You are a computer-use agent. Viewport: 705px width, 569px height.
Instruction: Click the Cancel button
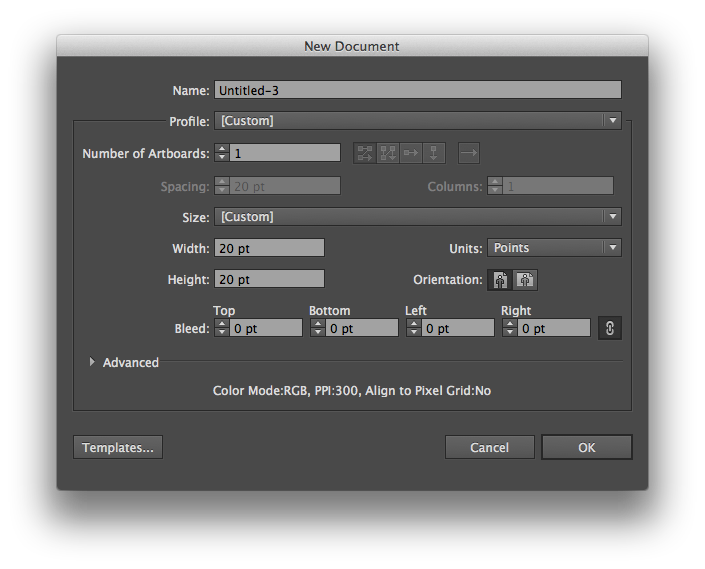490,447
